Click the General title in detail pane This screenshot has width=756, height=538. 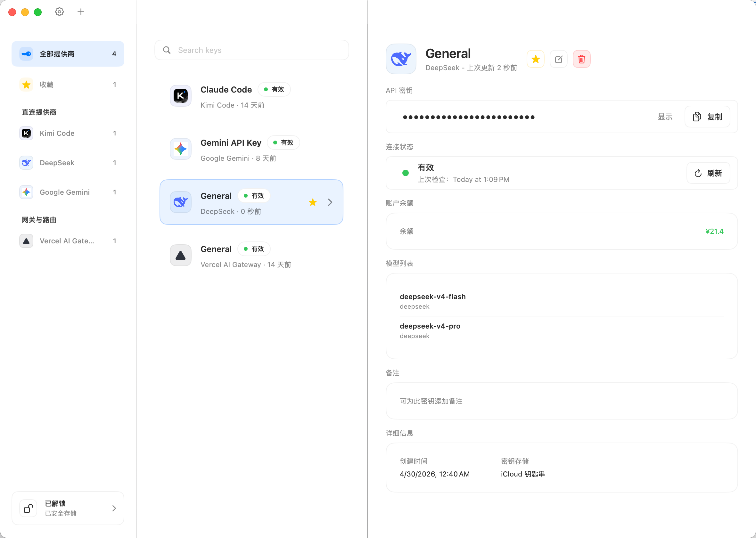tap(448, 53)
